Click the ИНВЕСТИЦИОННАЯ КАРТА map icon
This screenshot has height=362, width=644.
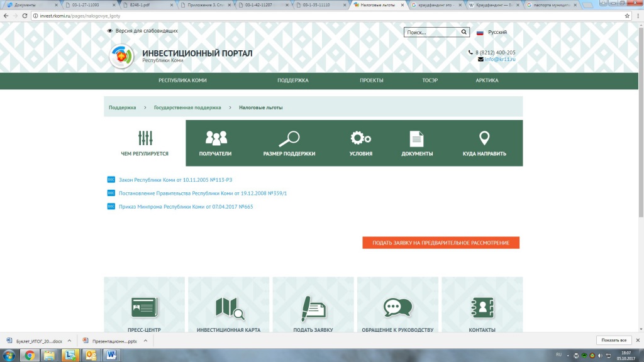[230, 308]
